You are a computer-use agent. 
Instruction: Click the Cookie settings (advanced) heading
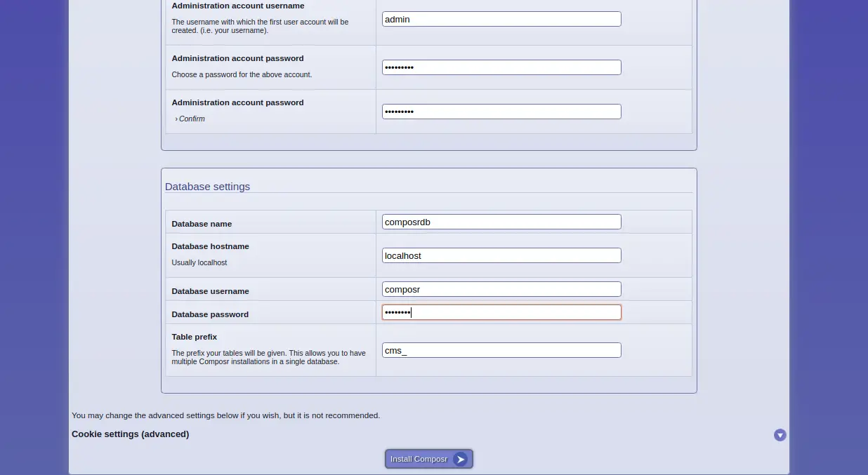131,434
